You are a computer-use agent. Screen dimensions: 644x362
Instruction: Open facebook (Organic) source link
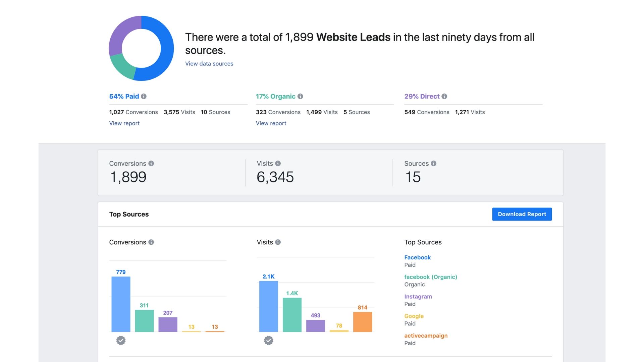point(431,277)
